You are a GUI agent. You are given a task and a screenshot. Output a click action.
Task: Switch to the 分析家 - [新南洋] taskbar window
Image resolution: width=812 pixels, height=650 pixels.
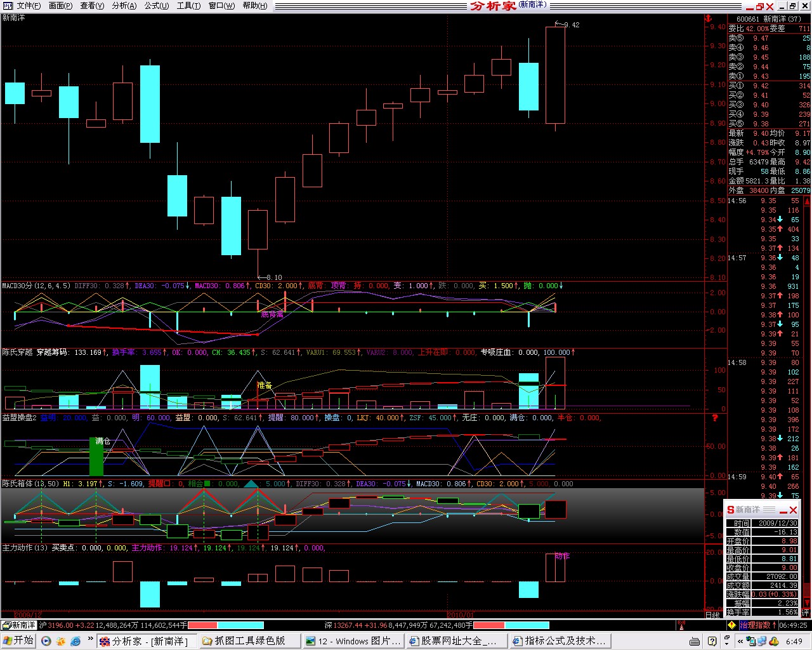(147, 641)
